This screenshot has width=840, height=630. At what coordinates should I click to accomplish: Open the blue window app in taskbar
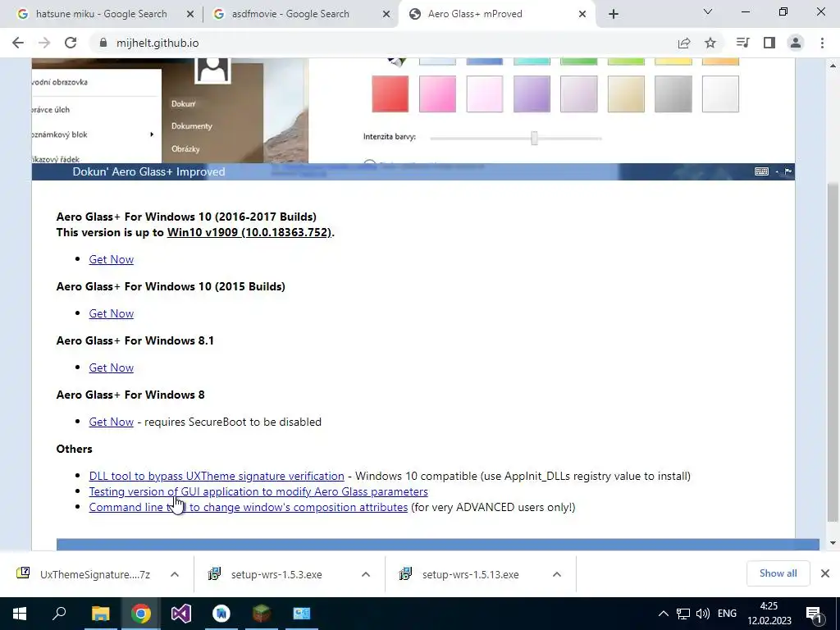pyautogui.click(x=302, y=614)
